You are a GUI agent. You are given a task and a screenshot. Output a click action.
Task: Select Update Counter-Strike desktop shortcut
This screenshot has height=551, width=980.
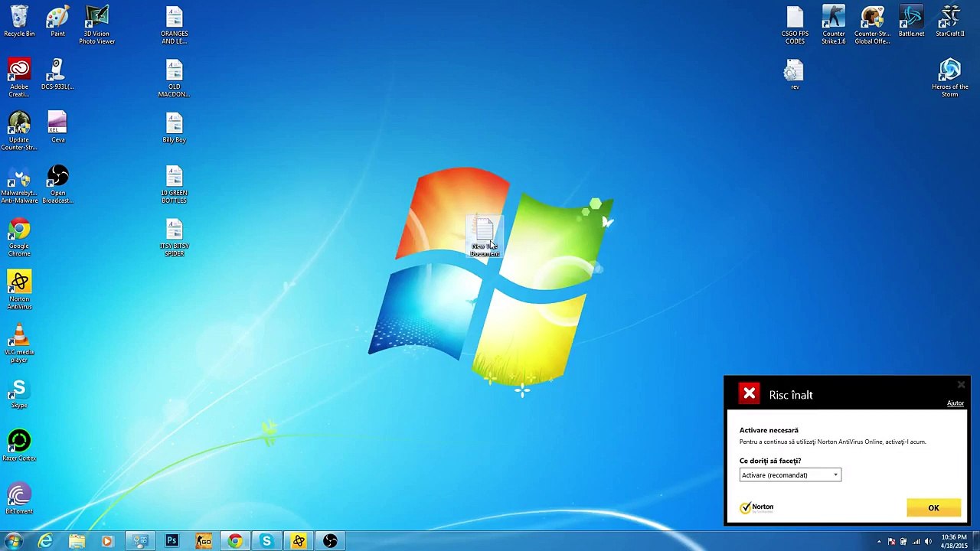[19, 131]
